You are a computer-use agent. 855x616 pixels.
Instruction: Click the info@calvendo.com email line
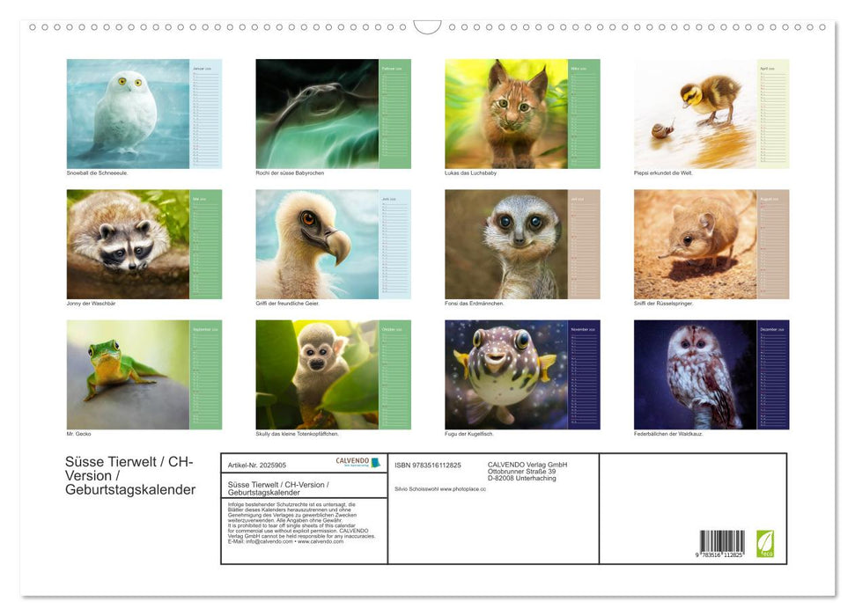285,541
